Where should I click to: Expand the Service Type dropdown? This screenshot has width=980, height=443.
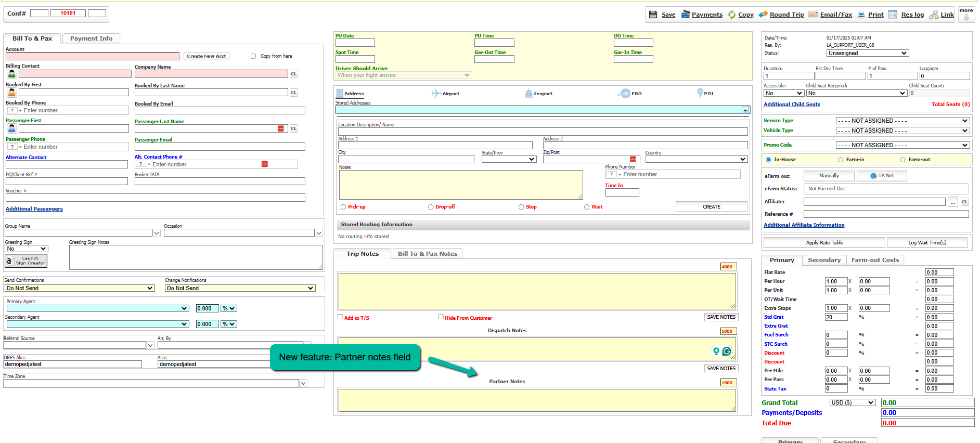tap(902, 121)
